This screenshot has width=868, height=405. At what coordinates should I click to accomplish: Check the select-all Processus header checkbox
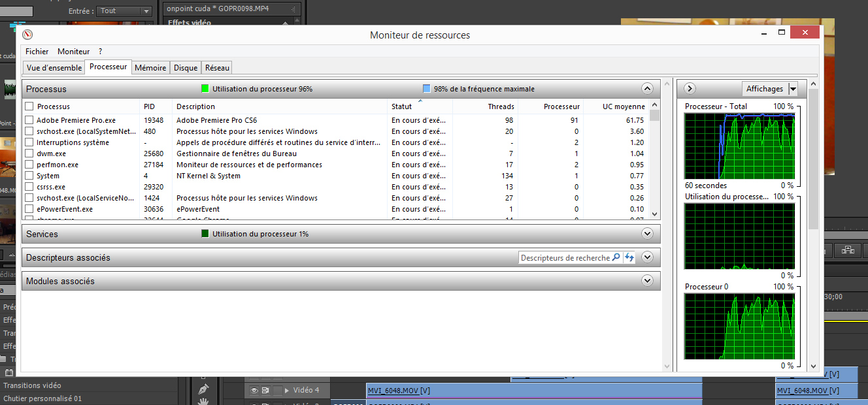(x=29, y=106)
